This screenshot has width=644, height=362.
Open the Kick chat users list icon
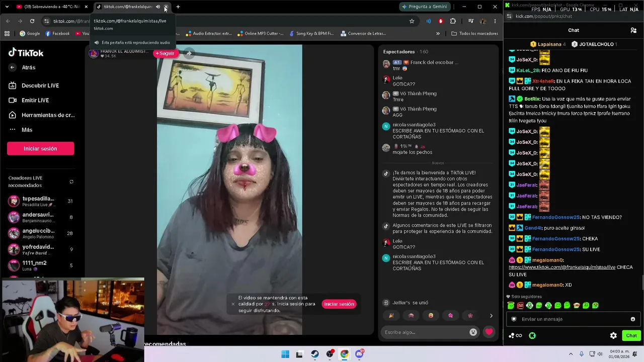(633, 30)
